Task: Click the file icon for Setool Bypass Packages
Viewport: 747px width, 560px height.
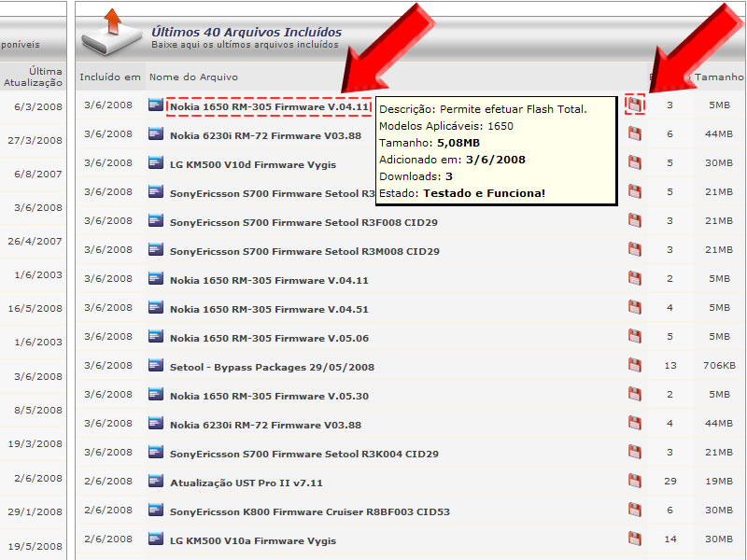Action: point(156,365)
